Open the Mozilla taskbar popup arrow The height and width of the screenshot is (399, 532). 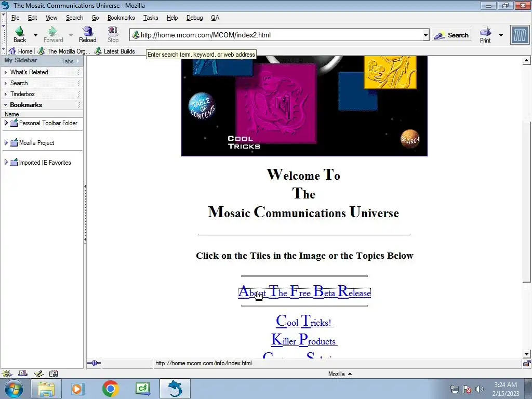coord(350,374)
